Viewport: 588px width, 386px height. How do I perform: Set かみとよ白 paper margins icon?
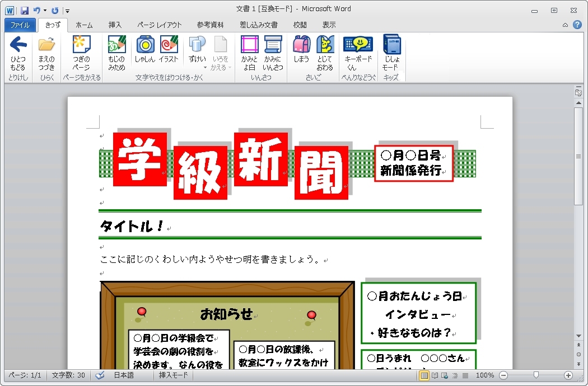[x=249, y=45]
